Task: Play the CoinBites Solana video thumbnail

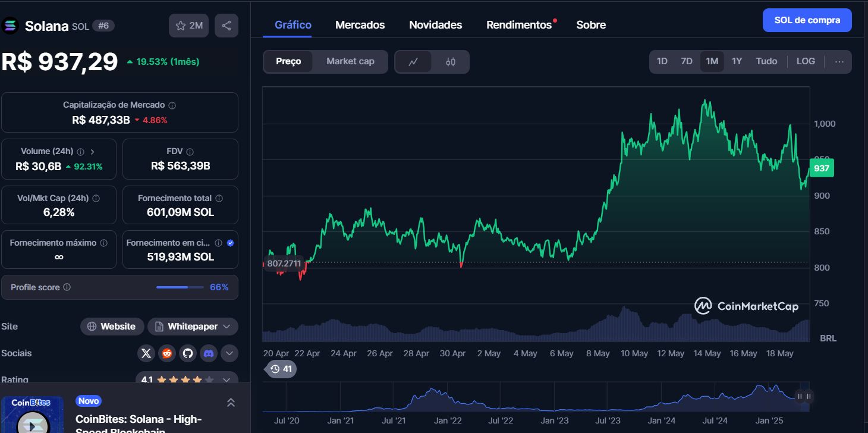Action: (33, 421)
